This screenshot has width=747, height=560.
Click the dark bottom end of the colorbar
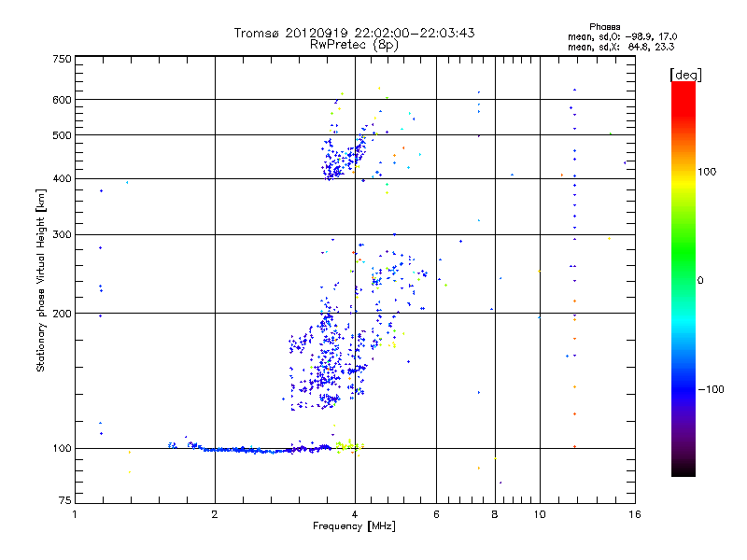(684, 469)
